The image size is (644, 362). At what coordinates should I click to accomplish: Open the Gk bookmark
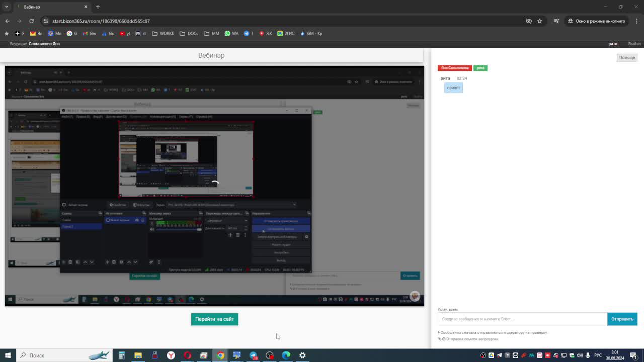point(108,34)
